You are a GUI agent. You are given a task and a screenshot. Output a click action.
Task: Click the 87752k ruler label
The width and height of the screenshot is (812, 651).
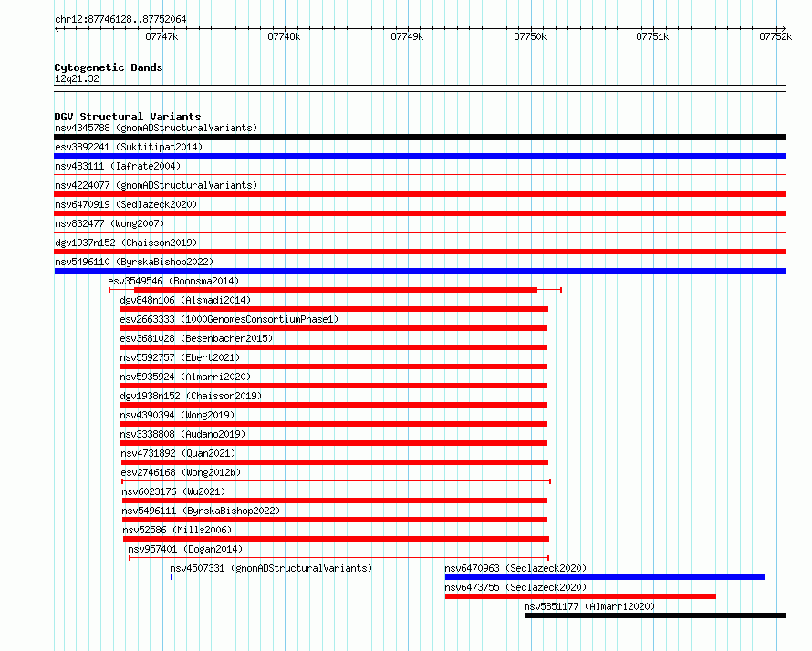point(776,36)
